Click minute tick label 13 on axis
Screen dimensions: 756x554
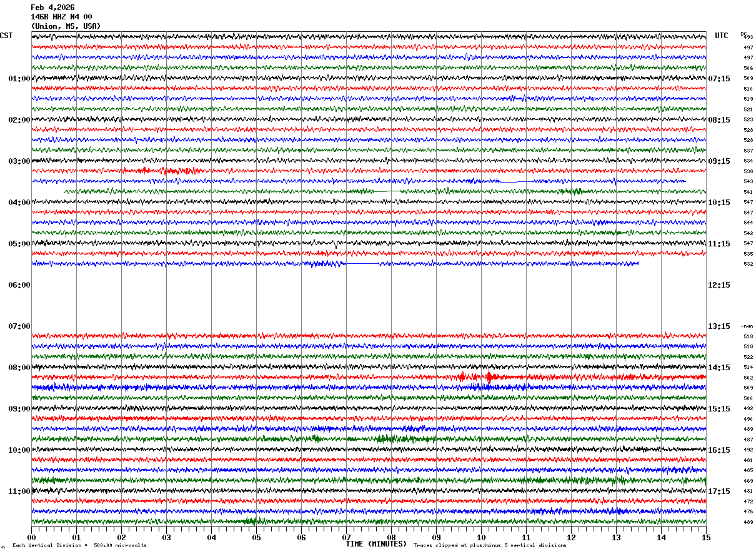616,537
